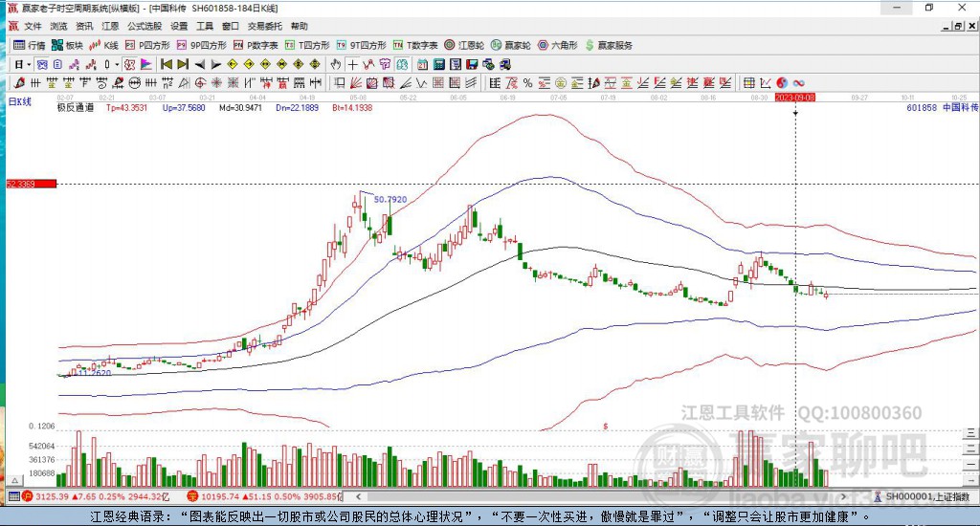Open the 江恩 menu
This screenshot has width=980, height=526.
[x=111, y=26]
